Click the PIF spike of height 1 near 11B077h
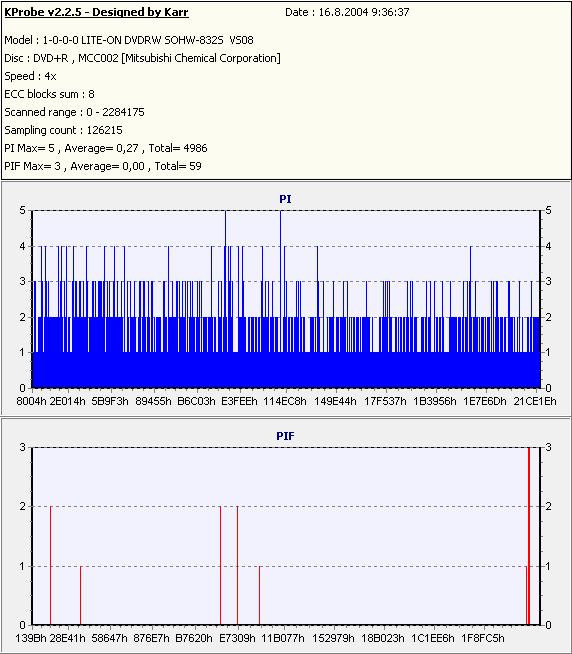Image resolution: width=572 pixels, height=654 pixels. [260, 596]
